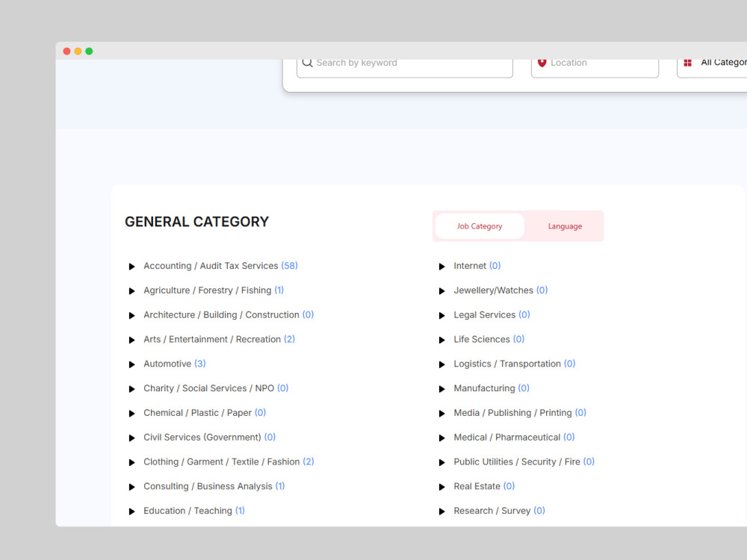Expand arrow beside Consulting / Business Analysis
Image resolution: width=747 pixels, height=560 pixels.
coord(132,487)
